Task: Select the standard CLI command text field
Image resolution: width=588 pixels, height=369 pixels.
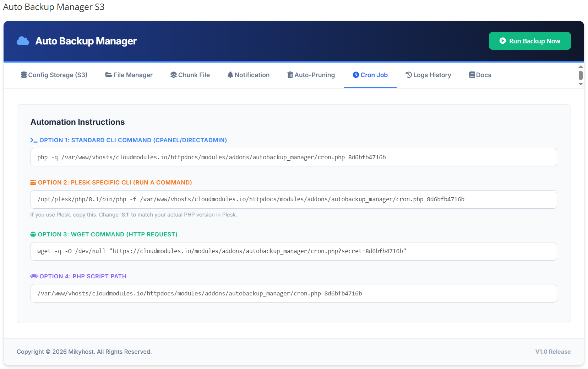Action: pos(294,157)
